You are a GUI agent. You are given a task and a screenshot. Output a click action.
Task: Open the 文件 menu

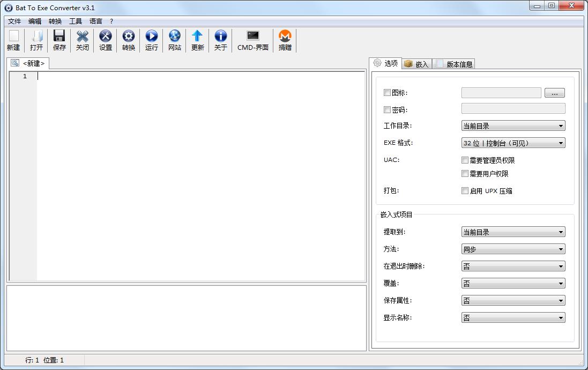point(14,21)
